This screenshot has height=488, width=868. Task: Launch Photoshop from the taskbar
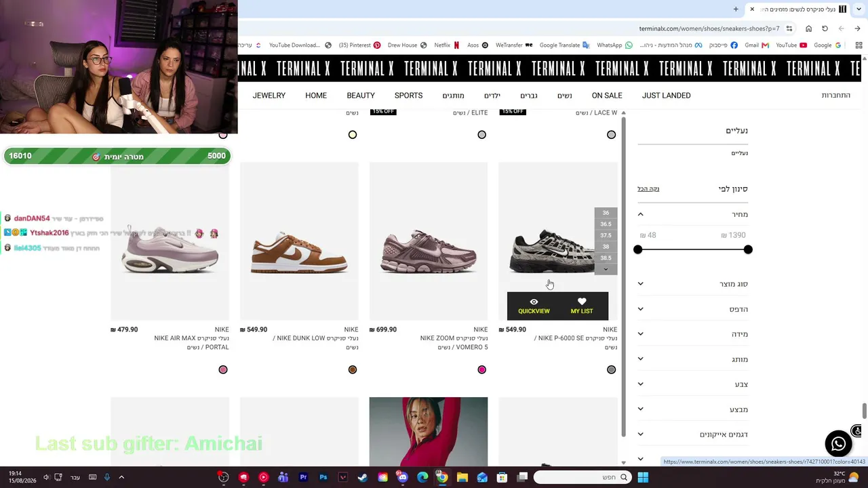323,477
